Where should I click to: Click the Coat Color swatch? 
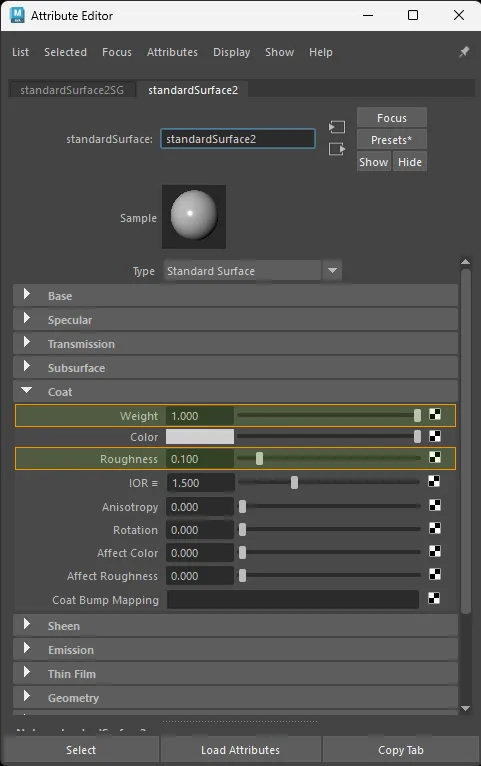click(200, 436)
